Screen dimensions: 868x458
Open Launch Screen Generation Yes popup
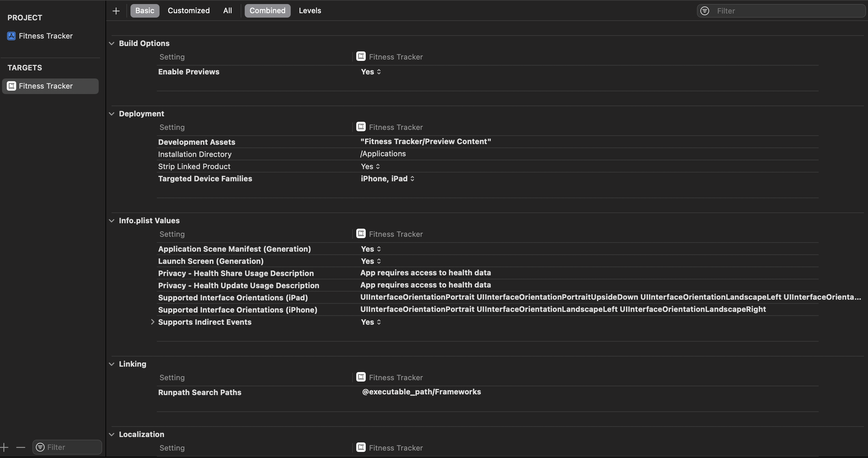coord(371,261)
